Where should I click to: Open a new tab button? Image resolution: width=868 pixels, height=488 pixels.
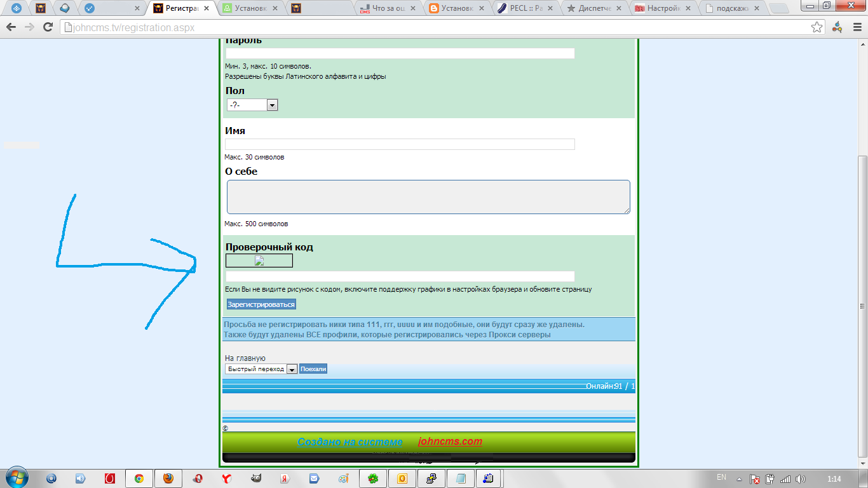(x=779, y=9)
